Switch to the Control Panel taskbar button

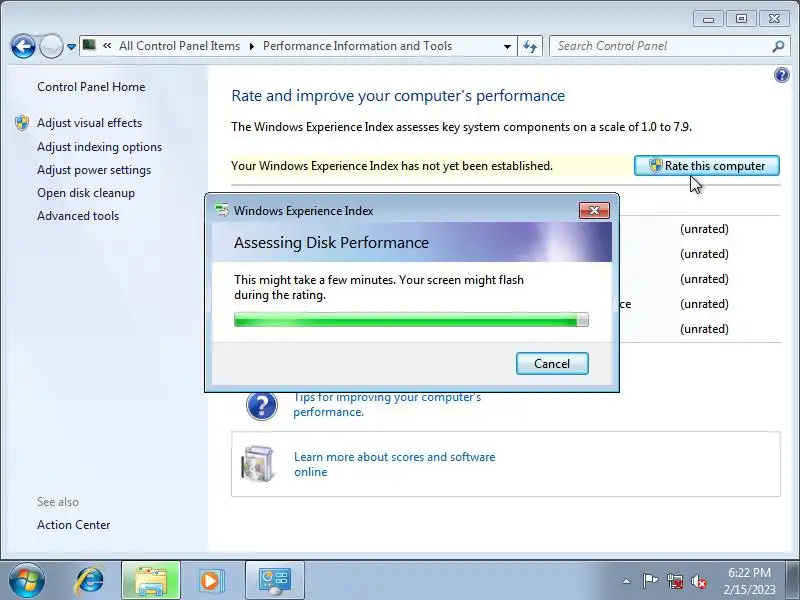[274, 581]
